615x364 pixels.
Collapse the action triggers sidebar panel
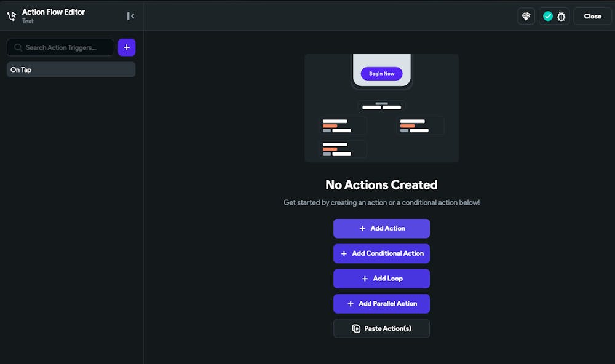point(130,16)
